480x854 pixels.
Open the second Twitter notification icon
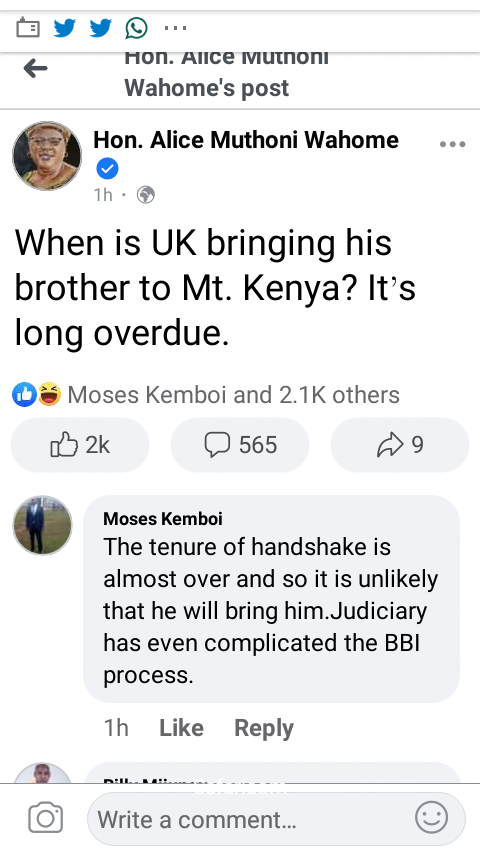pos(100,28)
